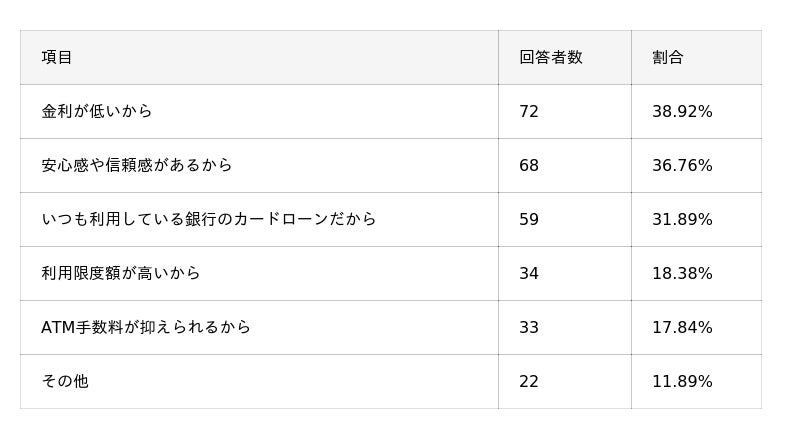800x439 pixels.
Task: Select the 金利が低いから row label
Action: pyautogui.click(x=97, y=112)
